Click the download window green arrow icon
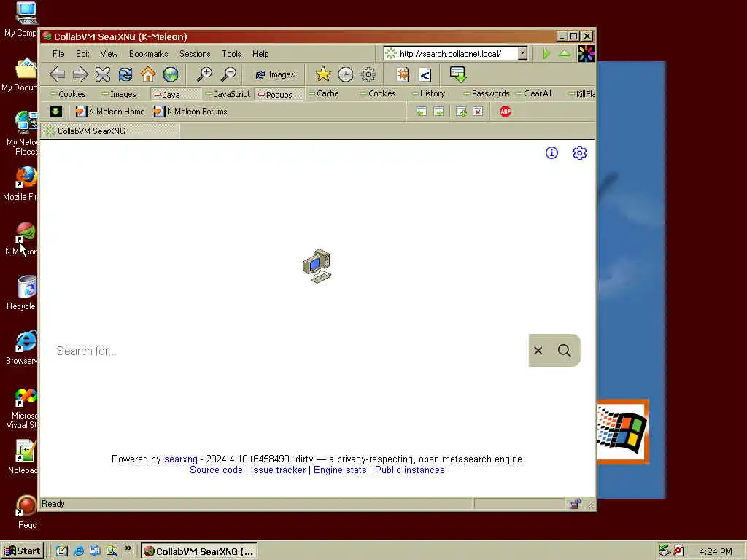This screenshot has height=560, width=747. point(458,74)
